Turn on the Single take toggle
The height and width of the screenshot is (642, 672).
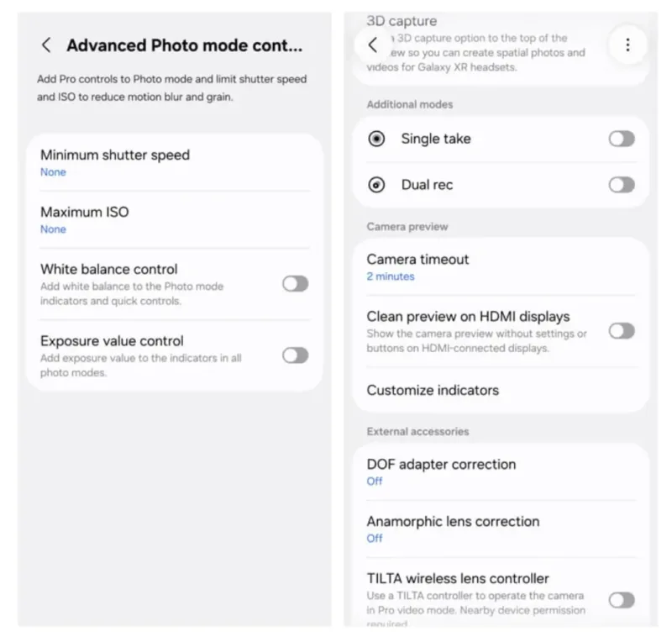pyautogui.click(x=622, y=139)
